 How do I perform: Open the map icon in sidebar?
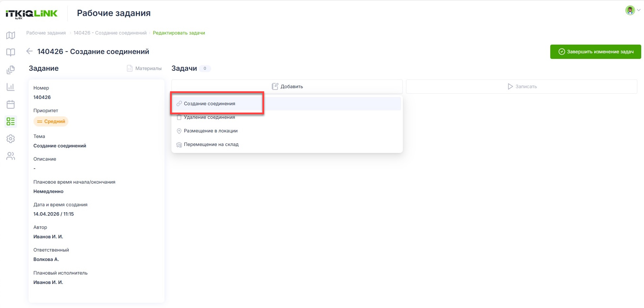coord(10,35)
